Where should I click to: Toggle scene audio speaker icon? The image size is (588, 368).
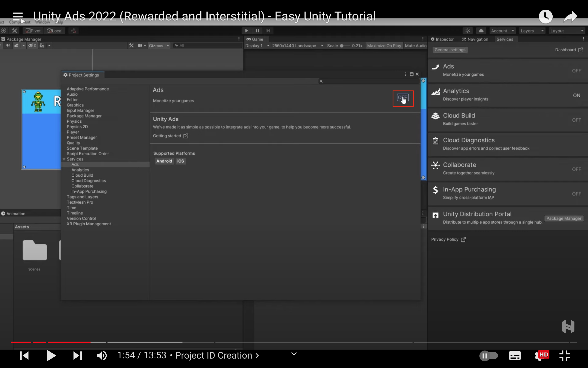coord(8,46)
